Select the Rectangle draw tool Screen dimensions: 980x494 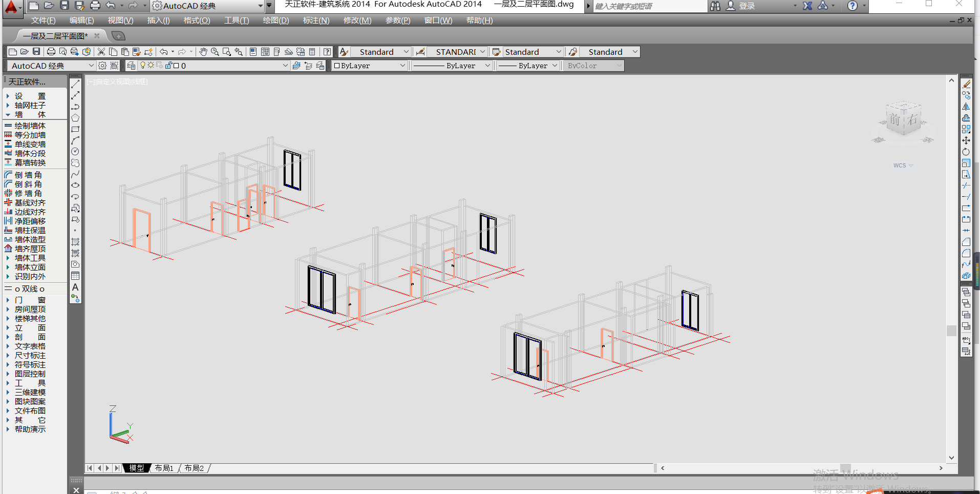pos(75,129)
